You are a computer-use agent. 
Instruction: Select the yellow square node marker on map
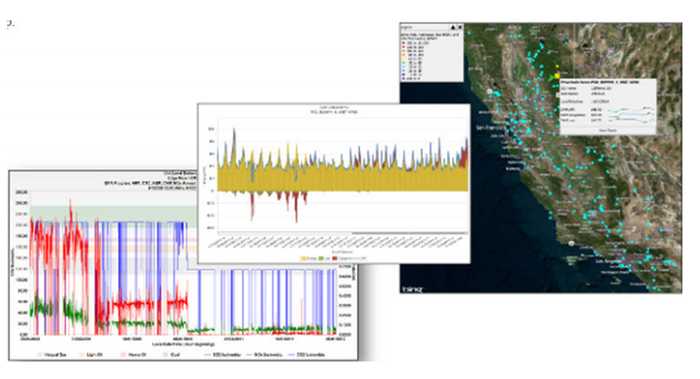557,76
